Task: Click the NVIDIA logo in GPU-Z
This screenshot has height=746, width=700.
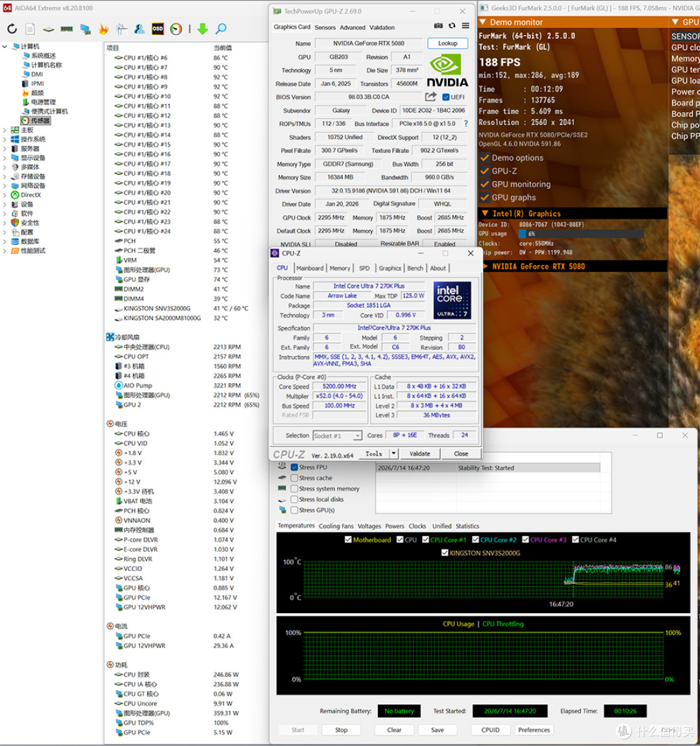Action: tap(447, 71)
